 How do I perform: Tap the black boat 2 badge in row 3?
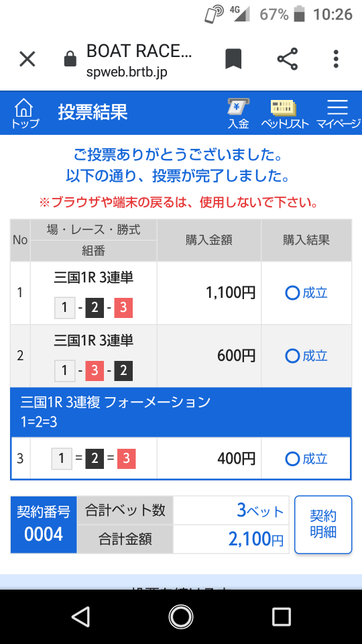[95, 459]
